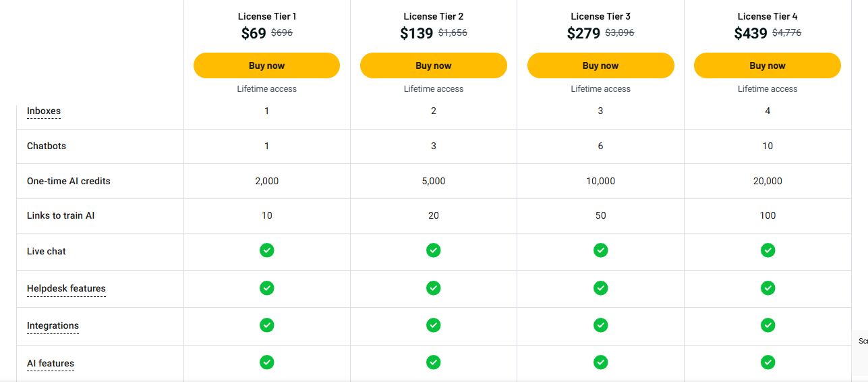Click the AI features underlined label

(51, 363)
